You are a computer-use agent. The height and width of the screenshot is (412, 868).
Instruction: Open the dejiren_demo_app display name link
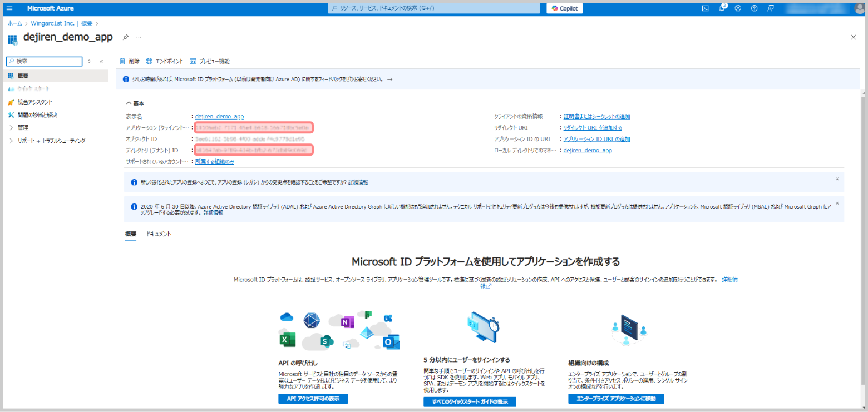point(219,117)
